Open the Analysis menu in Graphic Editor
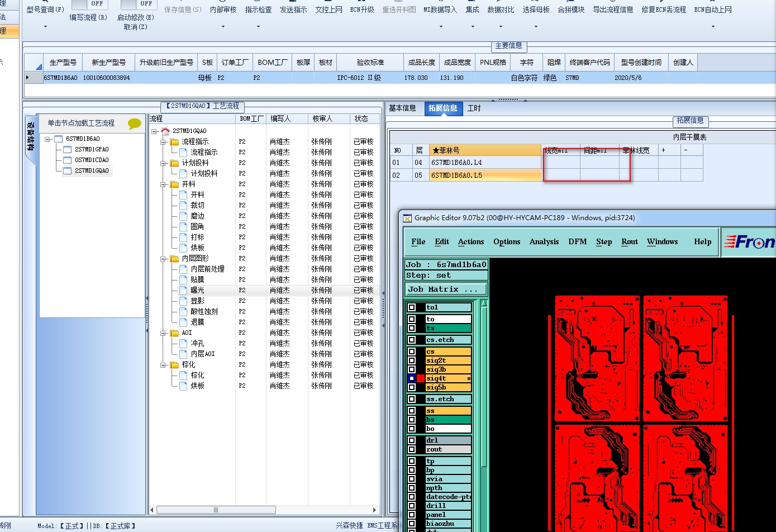Screen dimensions: 776x532 [544, 241]
